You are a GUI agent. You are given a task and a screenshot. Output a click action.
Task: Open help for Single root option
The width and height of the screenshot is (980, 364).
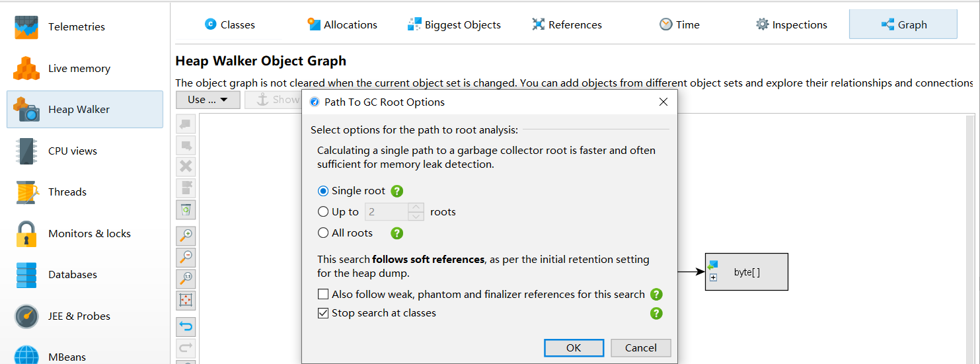pos(396,191)
